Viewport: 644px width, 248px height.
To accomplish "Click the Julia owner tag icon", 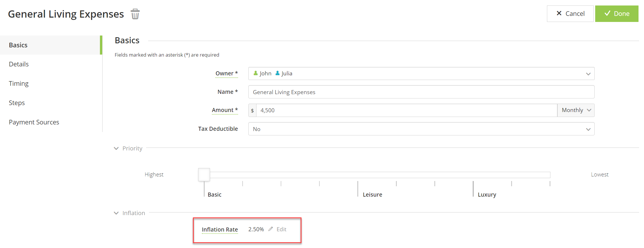I will pos(278,73).
